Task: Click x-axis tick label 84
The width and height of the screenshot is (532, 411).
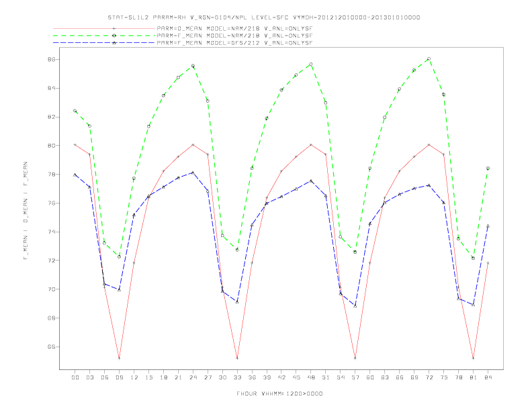Action: pos(488,377)
